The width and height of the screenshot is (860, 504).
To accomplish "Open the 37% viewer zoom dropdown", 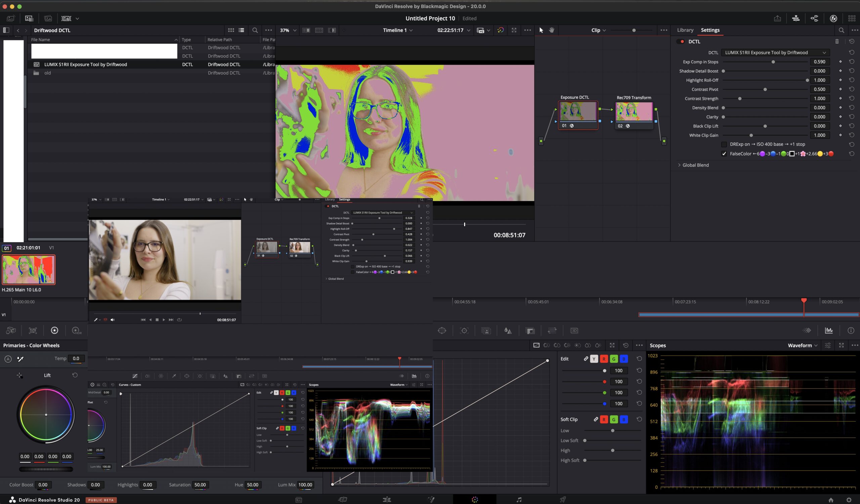I will pyautogui.click(x=288, y=30).
